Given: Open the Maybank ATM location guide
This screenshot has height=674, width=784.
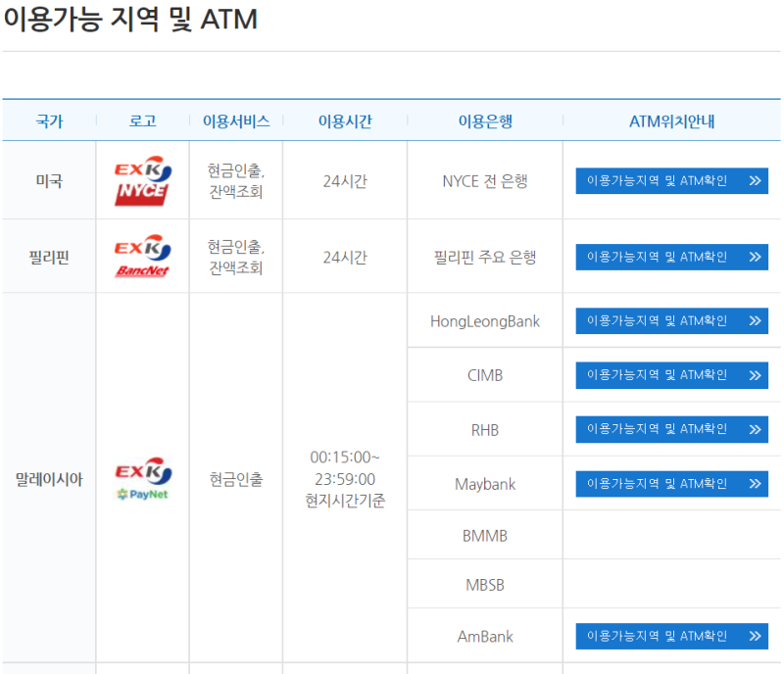Looking at the screenshot, I should tap(672, 483).
